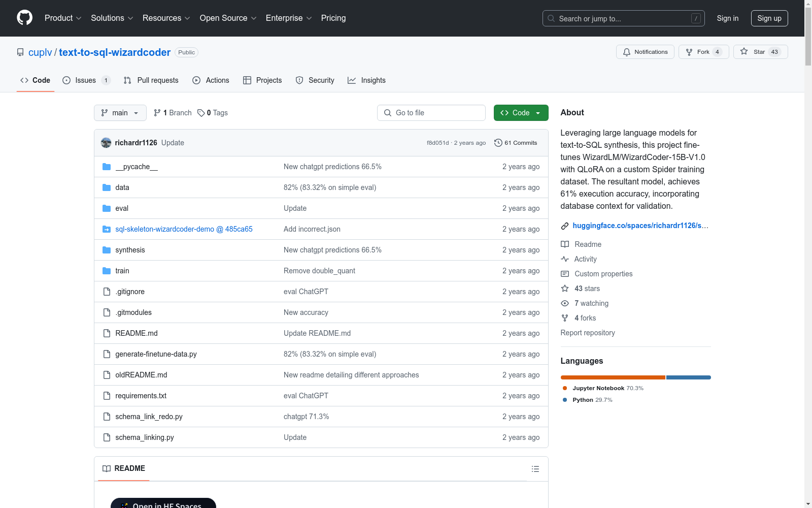Click the 7 watching eye icon
Viewport: 812px width, 508px height.
(565, 303)
